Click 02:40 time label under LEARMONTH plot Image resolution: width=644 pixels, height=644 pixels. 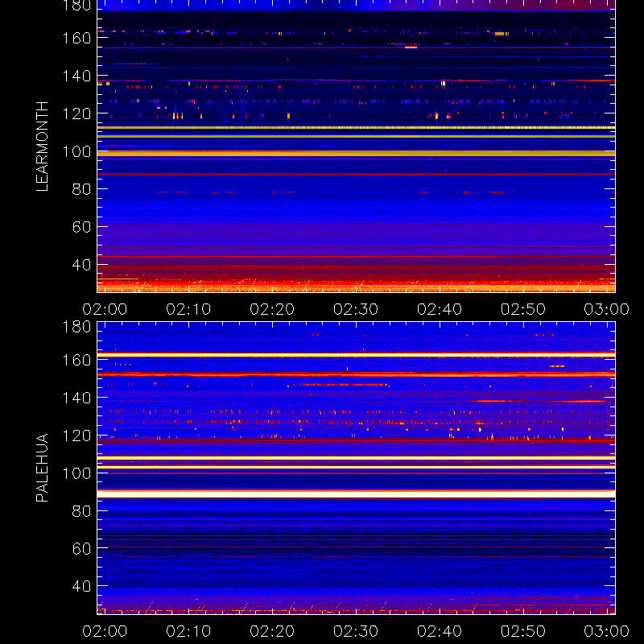pyautogui.click(x=440, y=309)
